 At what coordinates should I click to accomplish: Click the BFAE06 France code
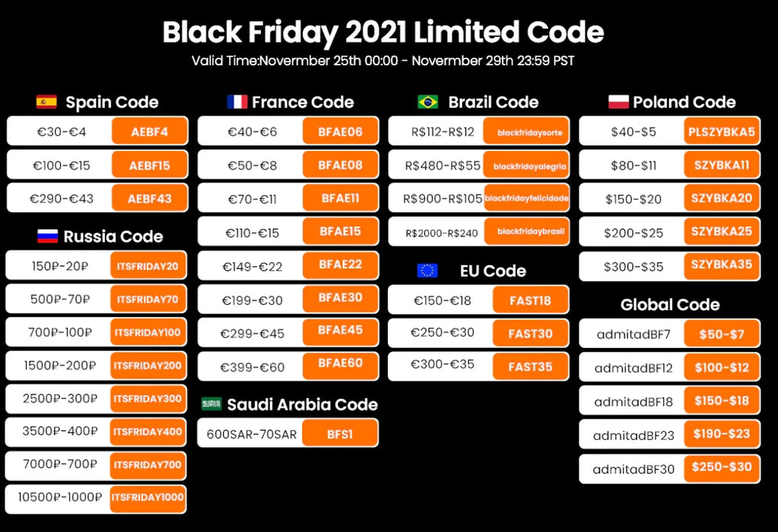click(x=340, y=131)
